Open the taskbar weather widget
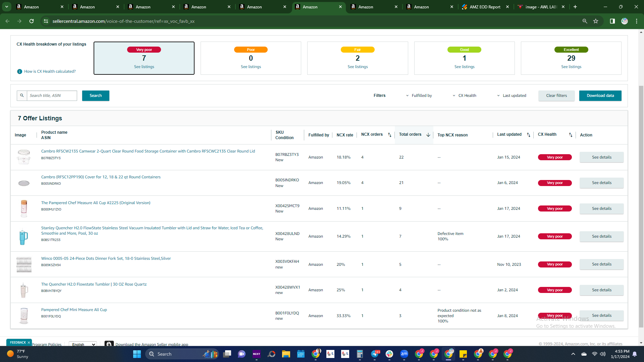 click(18, 354)
